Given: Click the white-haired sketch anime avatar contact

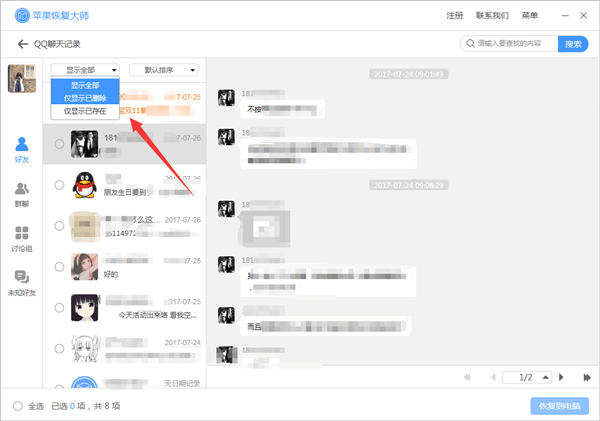Looking at the screenshot, I should [85, 349].
